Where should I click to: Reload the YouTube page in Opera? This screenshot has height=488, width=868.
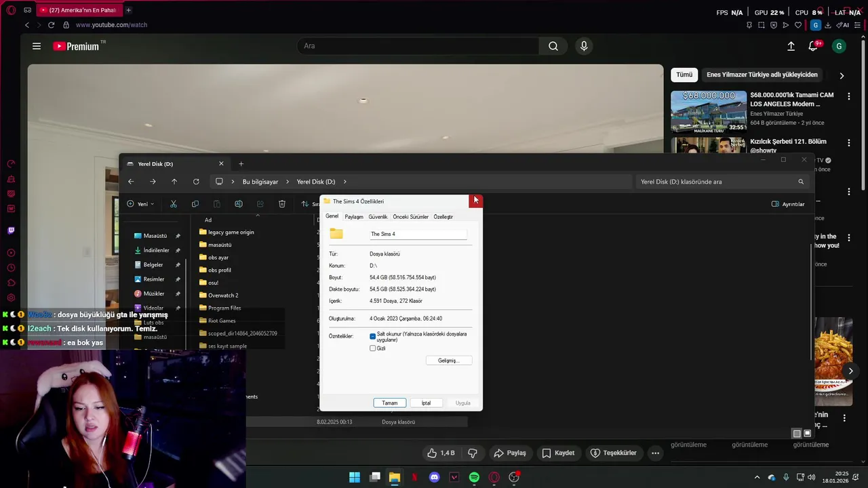(51, 25)
